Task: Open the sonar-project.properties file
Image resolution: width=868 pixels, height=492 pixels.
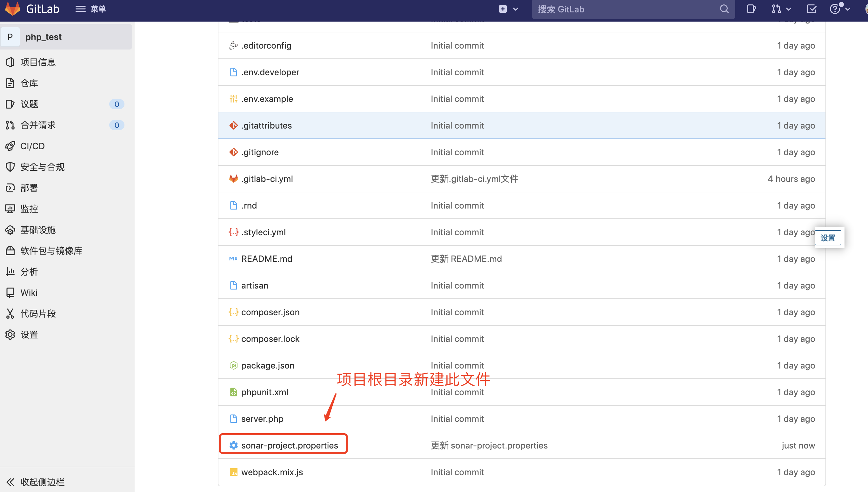Action: pos(289,445)
